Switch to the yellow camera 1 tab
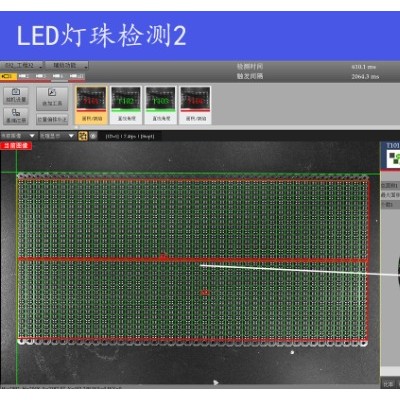The height and width of the screenshot is (400, 400). (8, 77)
